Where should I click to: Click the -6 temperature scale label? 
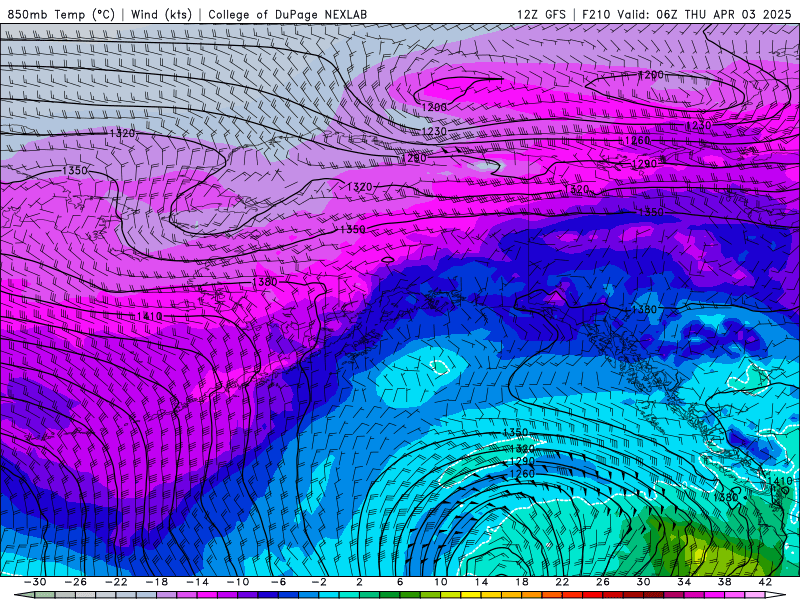pyautogui.click(x=279, y=582)
